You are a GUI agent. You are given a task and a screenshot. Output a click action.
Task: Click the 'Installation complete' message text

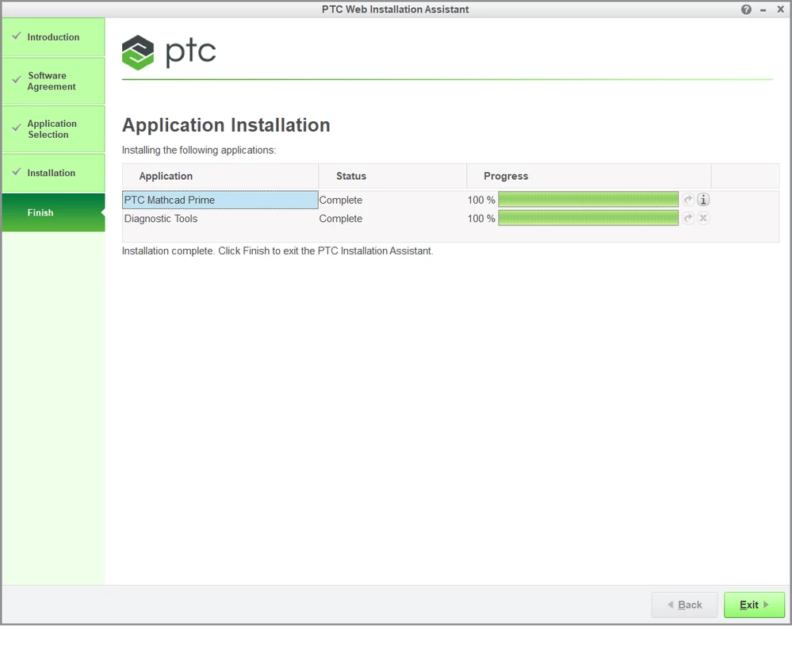[277, 251]
